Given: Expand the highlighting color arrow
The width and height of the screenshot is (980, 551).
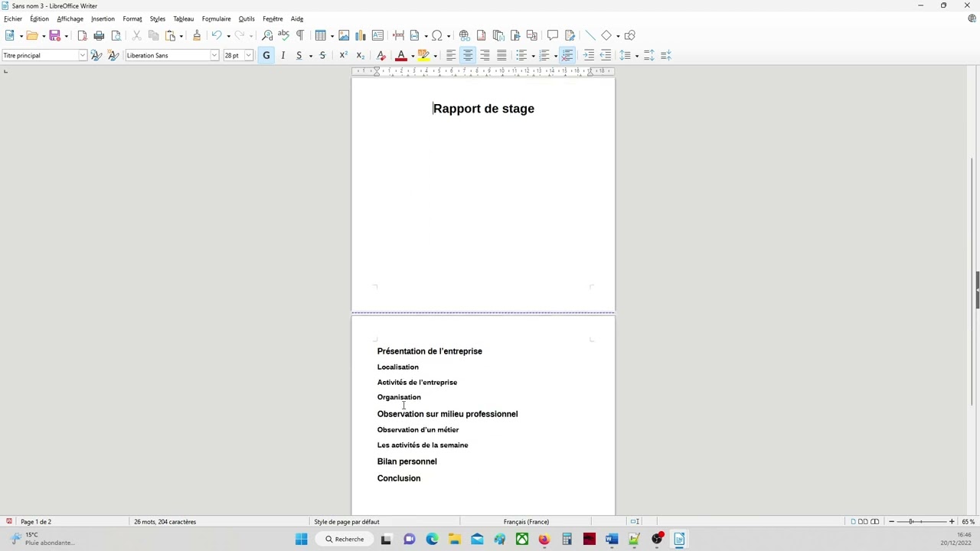Looking at the screenshot, I should point(435,55).
